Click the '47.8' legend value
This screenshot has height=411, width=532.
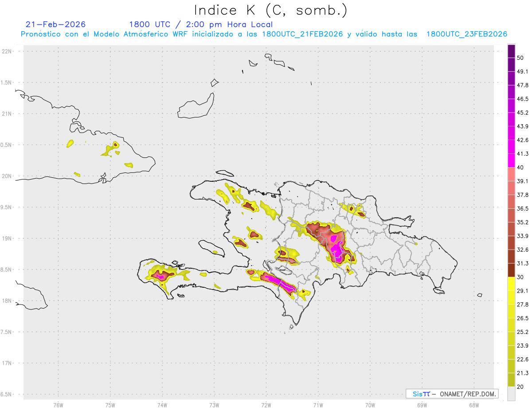tap(523, 85)
